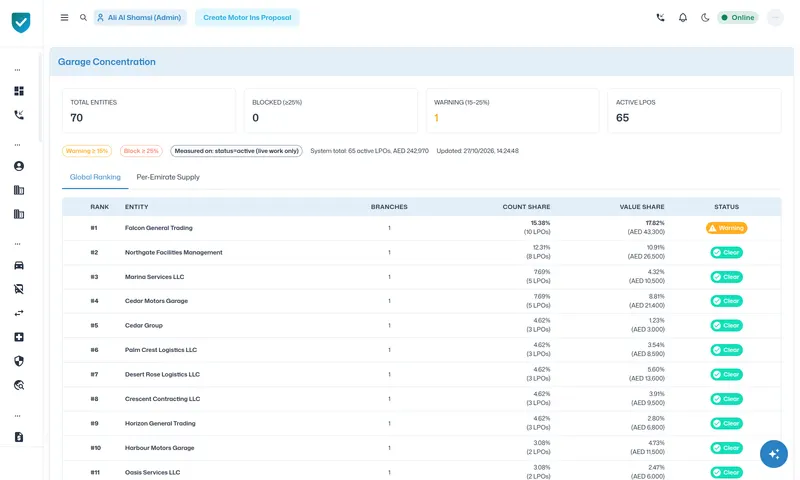800x480 pixels.
Task: Select Crescent Contracting LLC entity
Action: click(x=162, y=399)
